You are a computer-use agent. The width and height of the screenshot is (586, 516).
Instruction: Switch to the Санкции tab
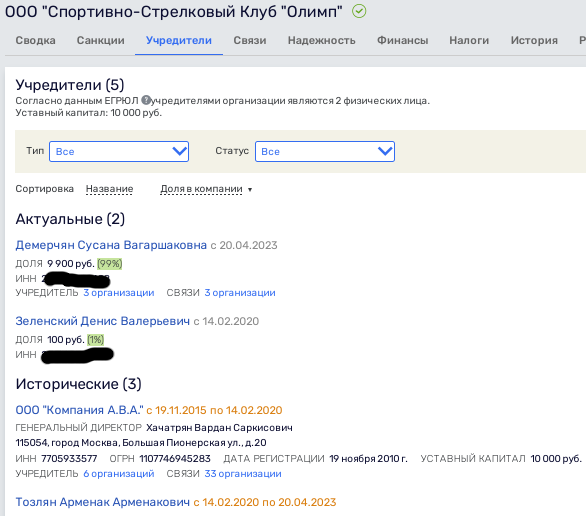(101, 40)
